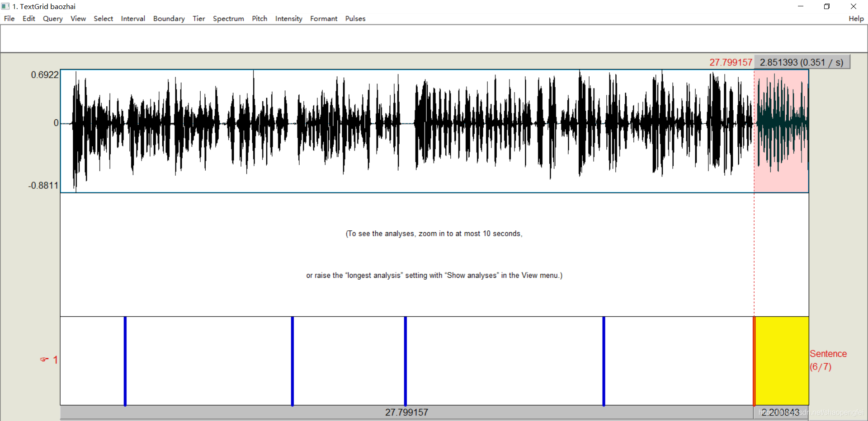
Task: Minimize the TextGrid baozhai window
Action: 801,6
